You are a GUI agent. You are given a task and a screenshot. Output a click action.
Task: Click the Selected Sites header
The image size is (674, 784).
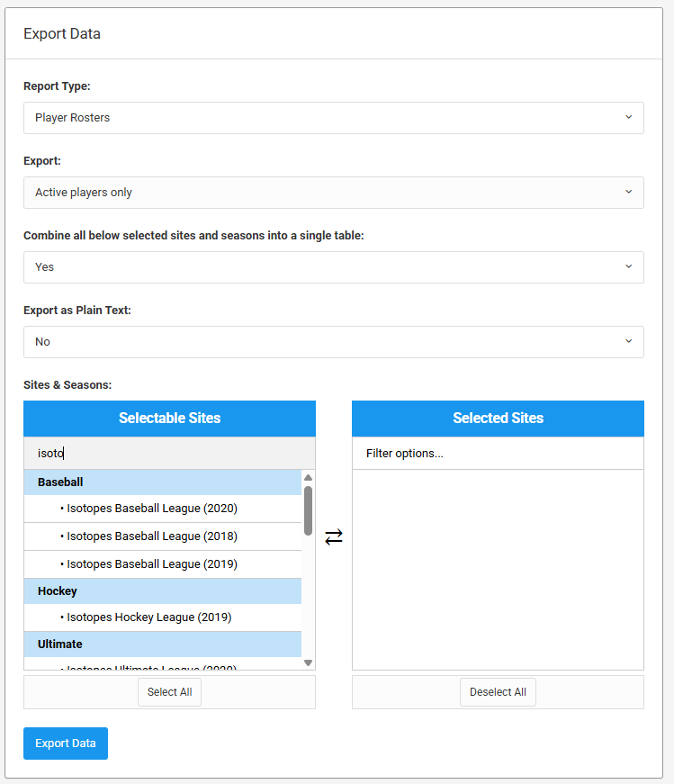pyautogui.click(x=498, y=419)
